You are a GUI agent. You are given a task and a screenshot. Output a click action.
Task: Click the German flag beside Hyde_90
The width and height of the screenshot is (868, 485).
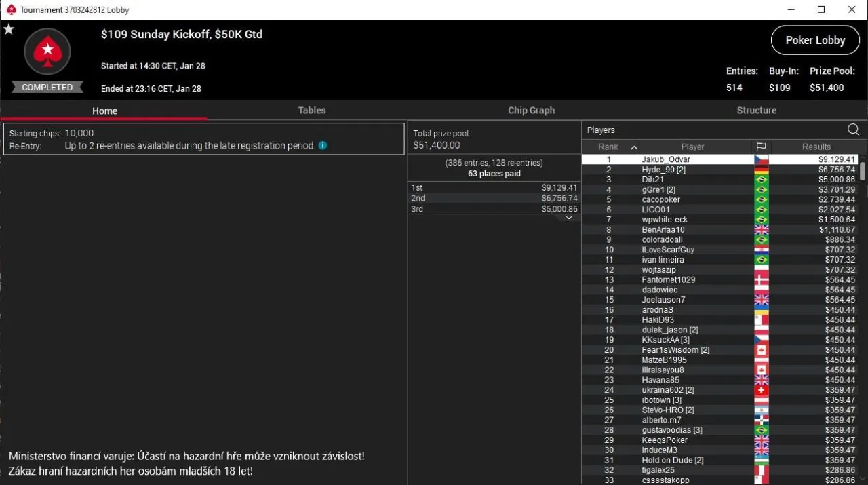point(761,169)
